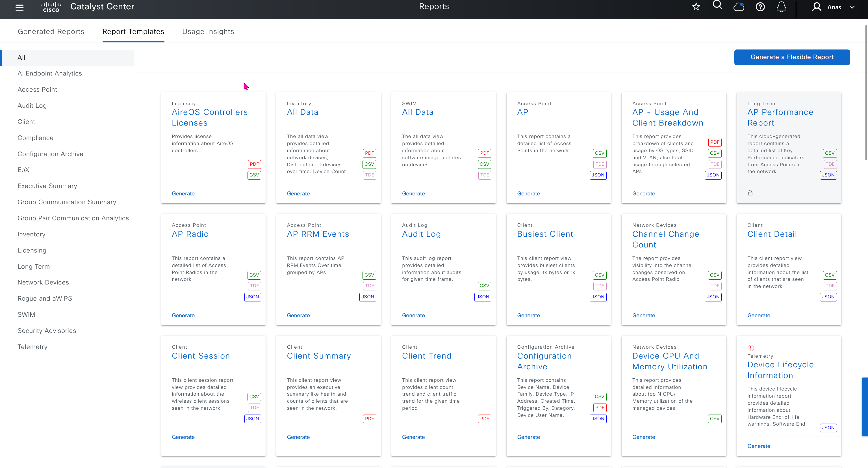Open the notifications bell icon
The height and width of the screenshot is (468, 868).
[782, 7]
